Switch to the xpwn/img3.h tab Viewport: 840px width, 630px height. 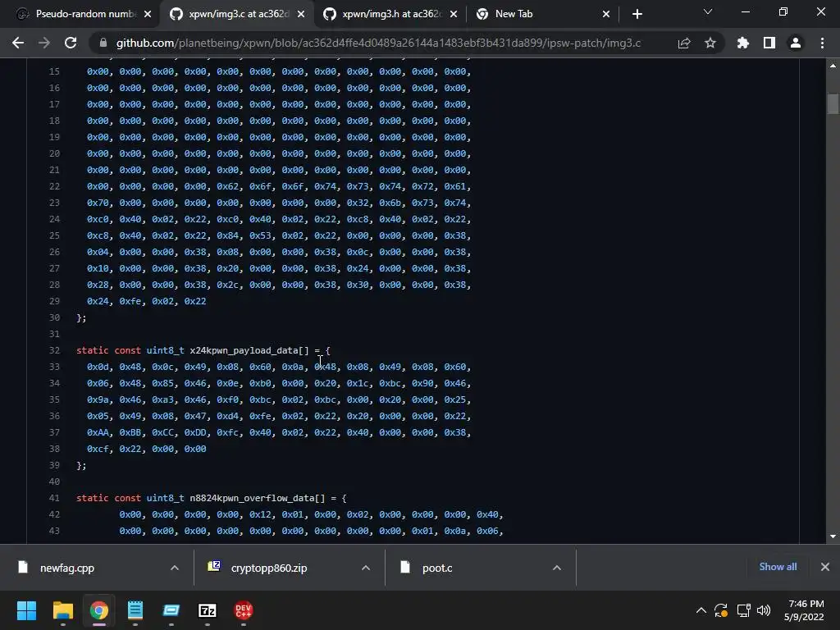pyautogui.click(x=391, y=14)
